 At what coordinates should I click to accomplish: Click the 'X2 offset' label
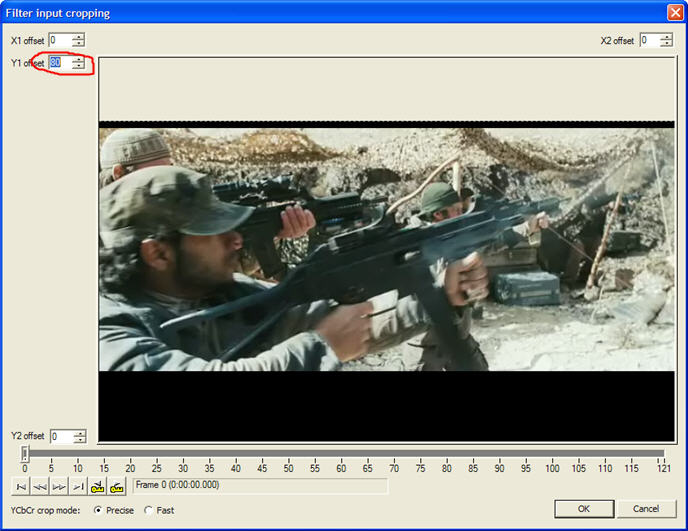pos(617,41)
